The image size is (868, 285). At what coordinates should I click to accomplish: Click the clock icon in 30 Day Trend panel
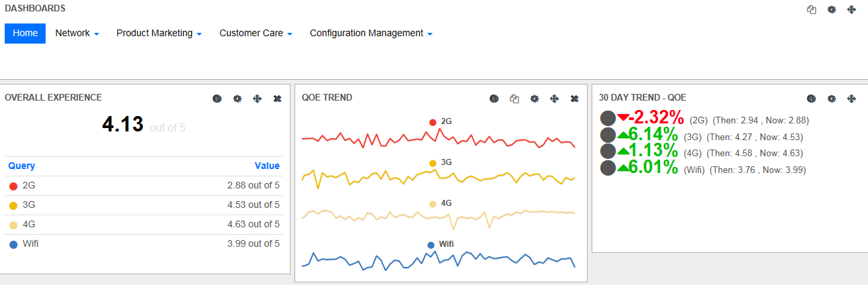(x=812, y=99)
